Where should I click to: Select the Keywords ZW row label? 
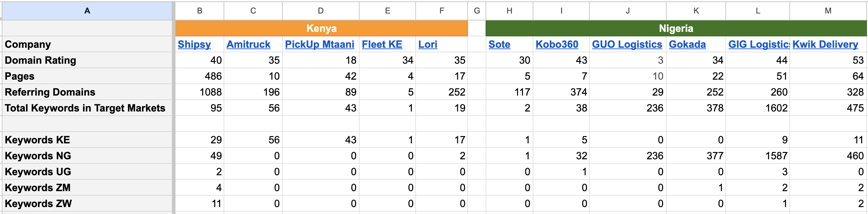point(87,204)
